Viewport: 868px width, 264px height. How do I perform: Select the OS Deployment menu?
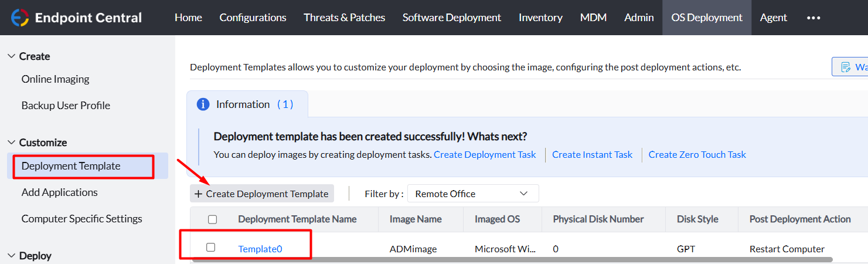(x=707, y=18)
